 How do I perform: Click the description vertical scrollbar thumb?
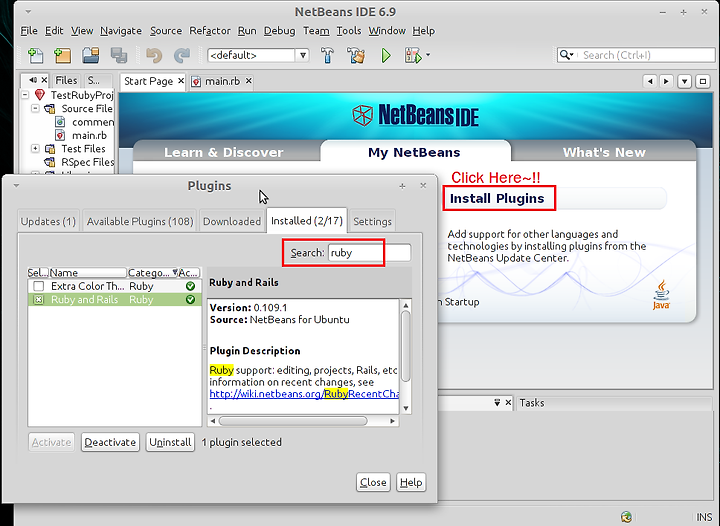(x=405, y=346)
